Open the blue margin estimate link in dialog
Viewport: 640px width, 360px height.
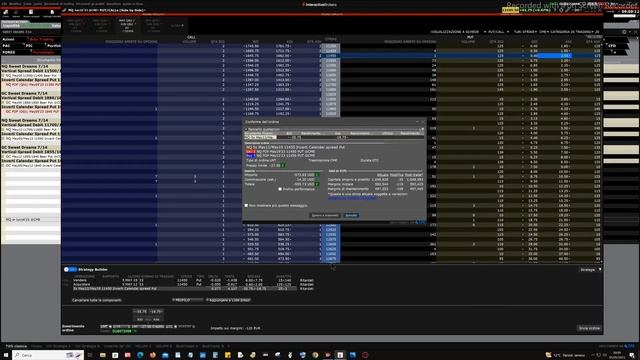(x=352, y=198)
